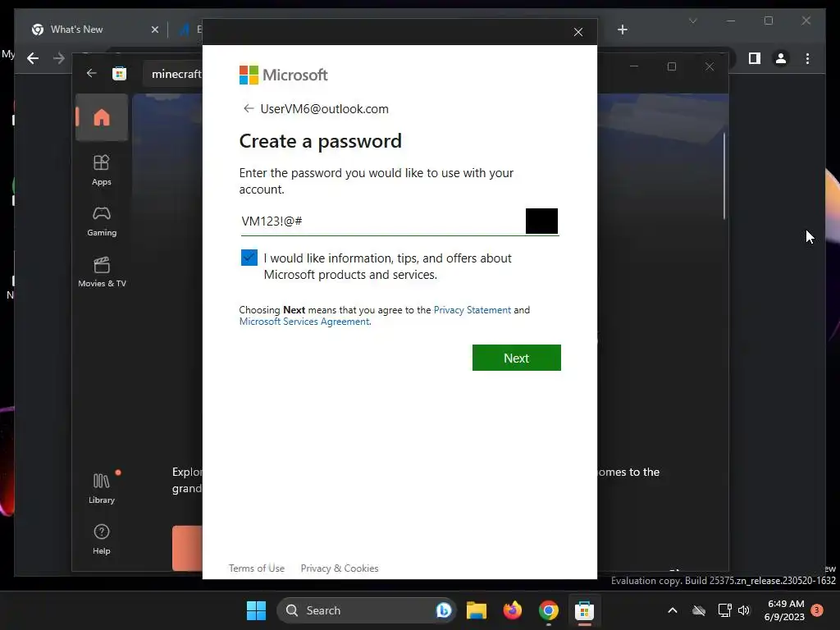
Task: Open Chrome tab search chevron
Action: click(692, 21)
